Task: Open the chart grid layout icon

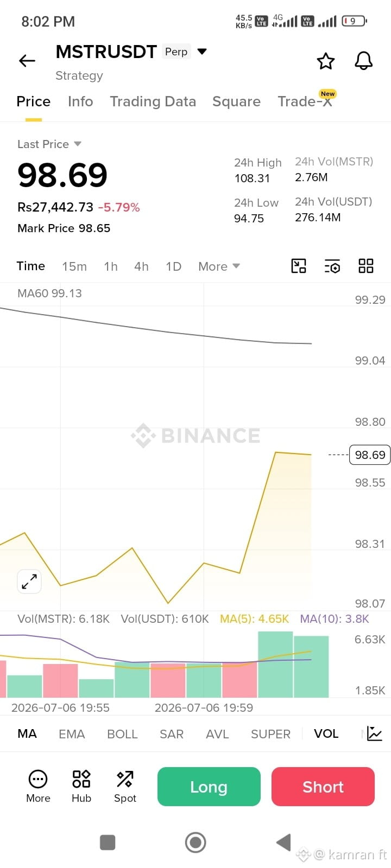Action: [366, 266]
